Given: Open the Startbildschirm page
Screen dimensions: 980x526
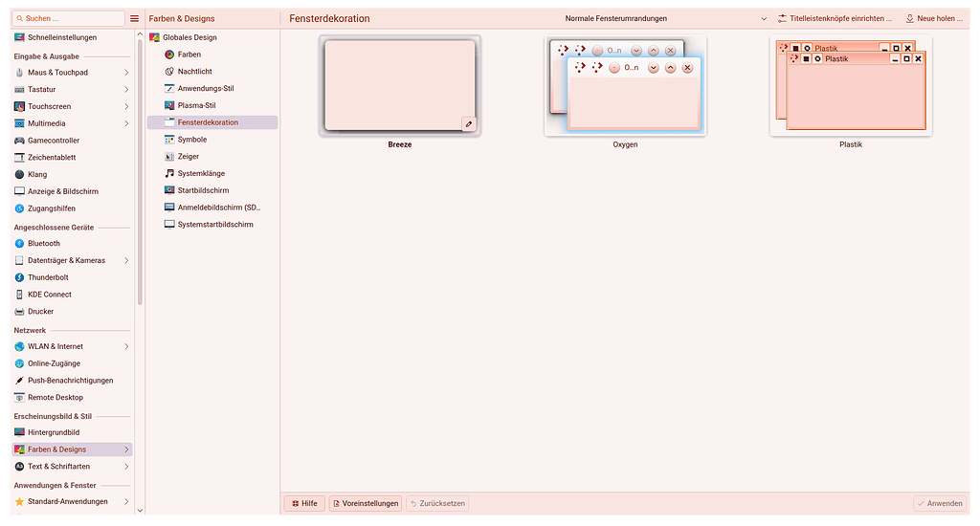Looking at the screenshot, I should pos(212,190).
